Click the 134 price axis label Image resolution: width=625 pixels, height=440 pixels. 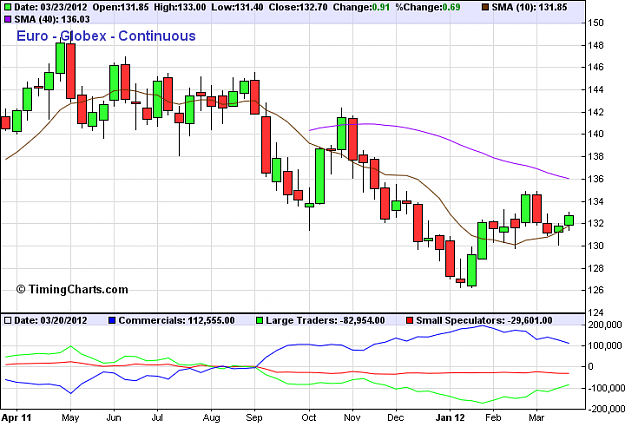point(596,201)
